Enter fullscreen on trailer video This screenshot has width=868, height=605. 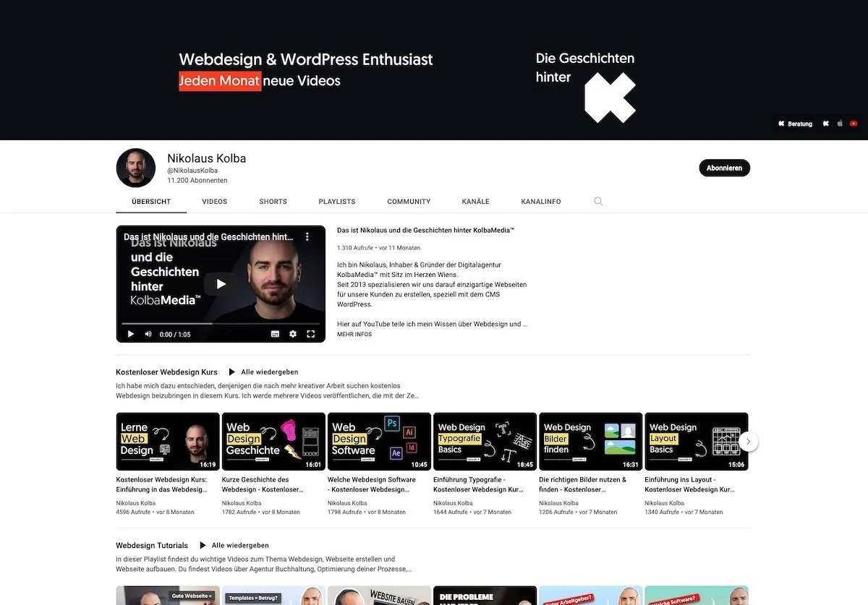(311, 334)
